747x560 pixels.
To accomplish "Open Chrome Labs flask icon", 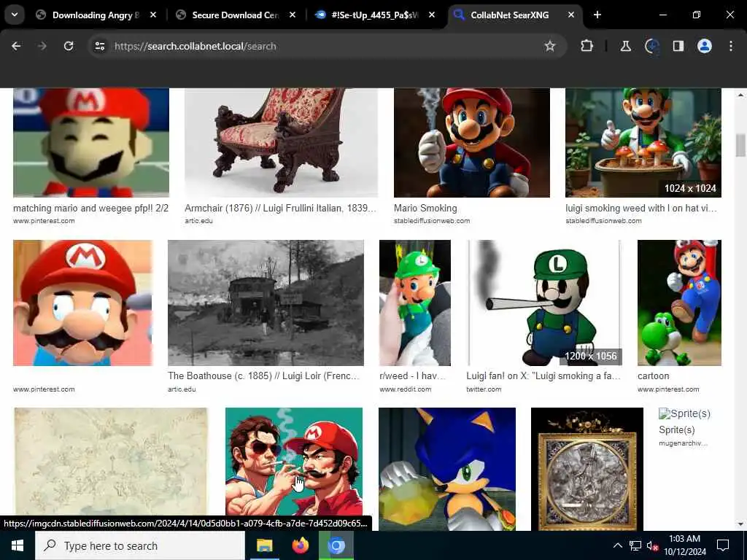I will coord(625,46).
